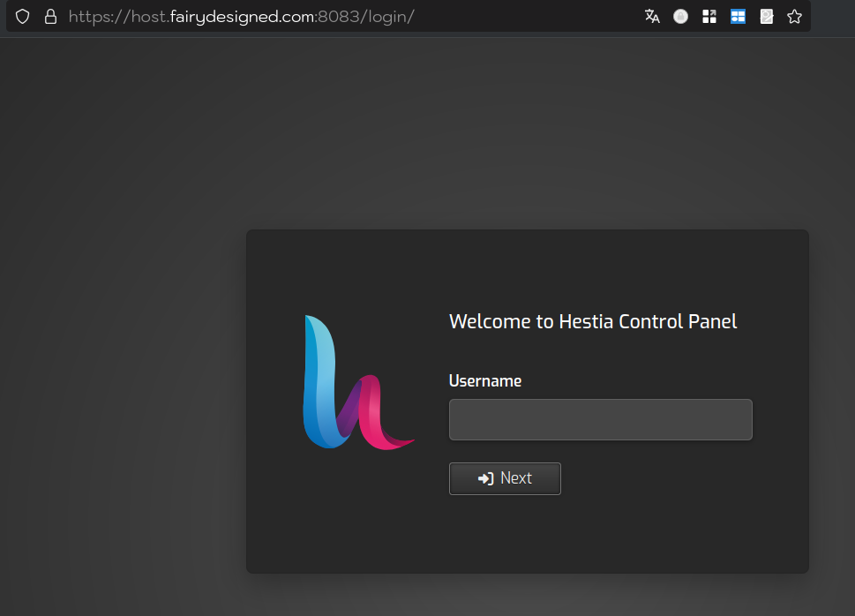Click the https://host. prefix in URL
The width and height of the screenshot is (855, 616).
[119, 17]
